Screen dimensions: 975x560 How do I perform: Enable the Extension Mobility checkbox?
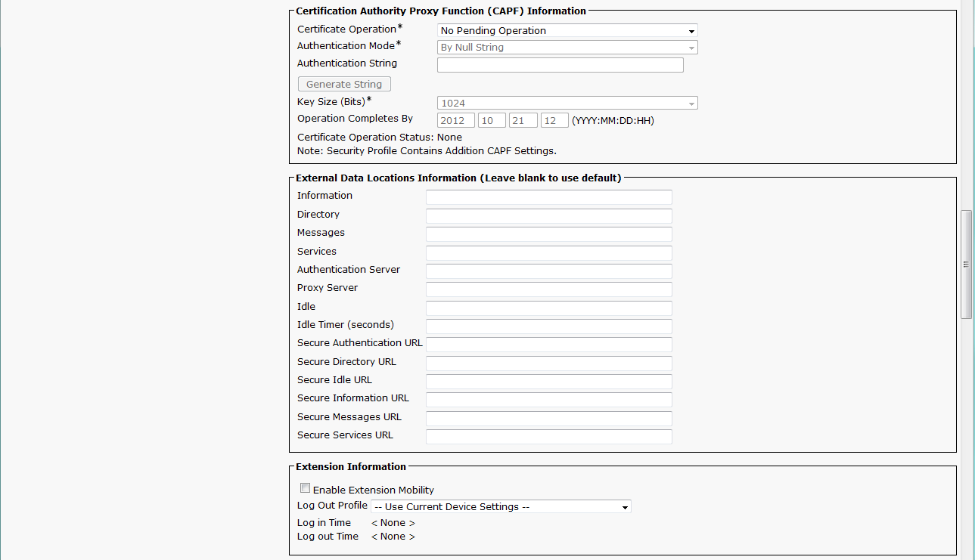(306, 489)
